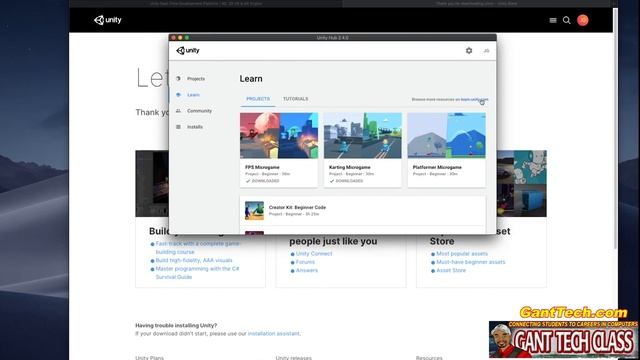Click the yellow minimize button of Unity Hub

point(180,38)
